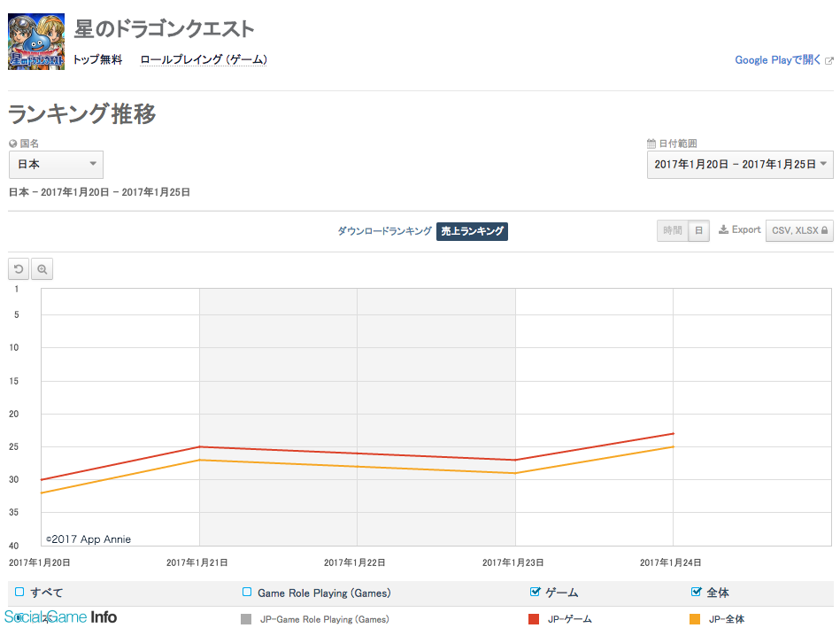Viewport: 840px width, 628px height.
Task: Click the JP-Game Role Playing (Games) legend label
Action: [x=325, y=619]
